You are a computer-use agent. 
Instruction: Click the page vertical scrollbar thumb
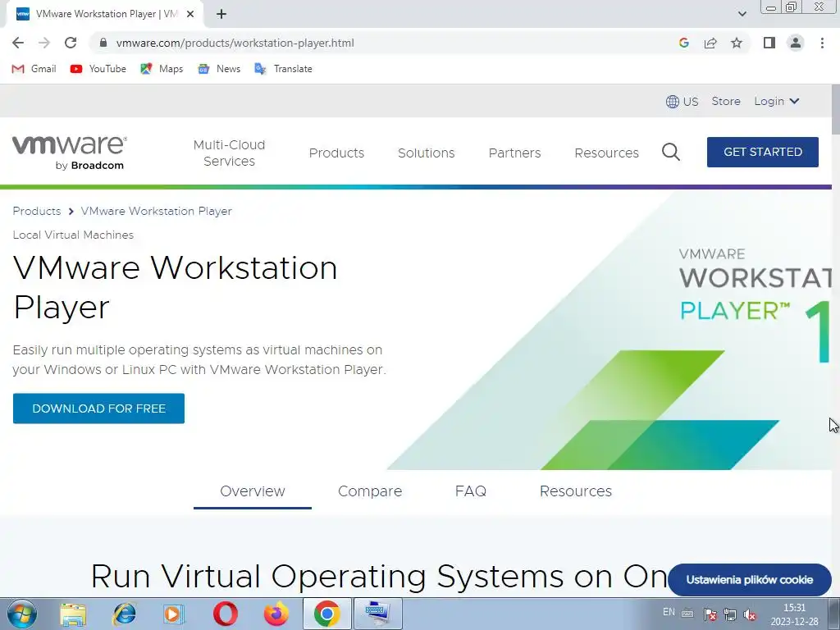pos(836,110)
